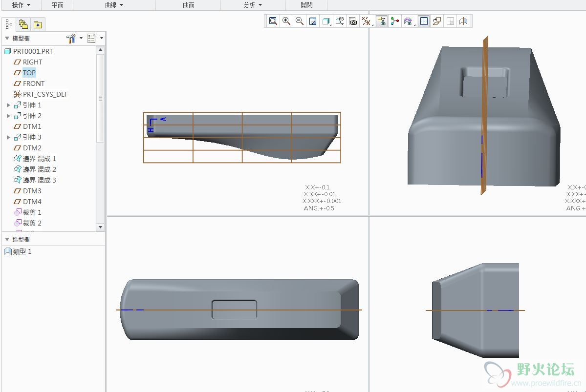Switch to the Model Tree navigator tab
The height and width of the screenshot is (392, 586).
coord(9,24)
